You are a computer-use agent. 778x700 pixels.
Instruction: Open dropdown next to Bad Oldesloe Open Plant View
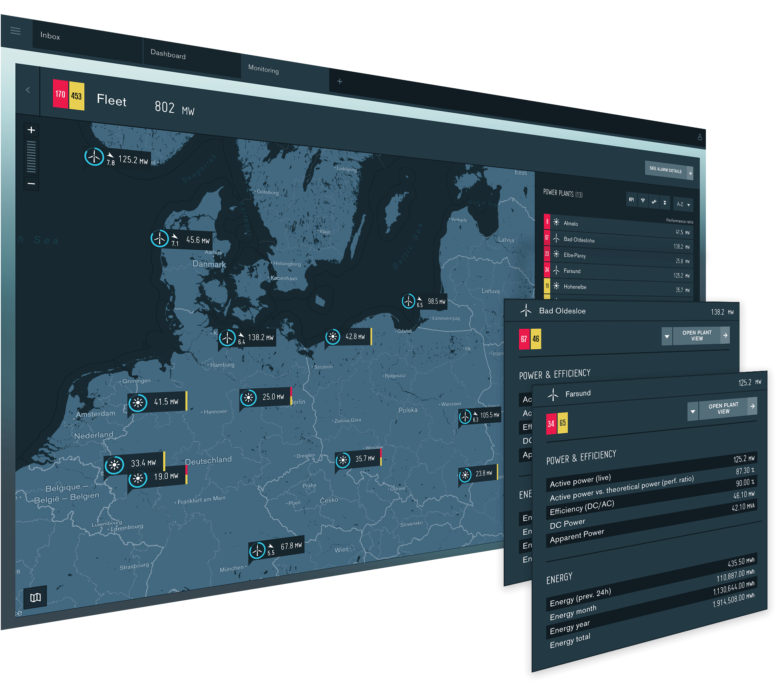click(667, 336)
